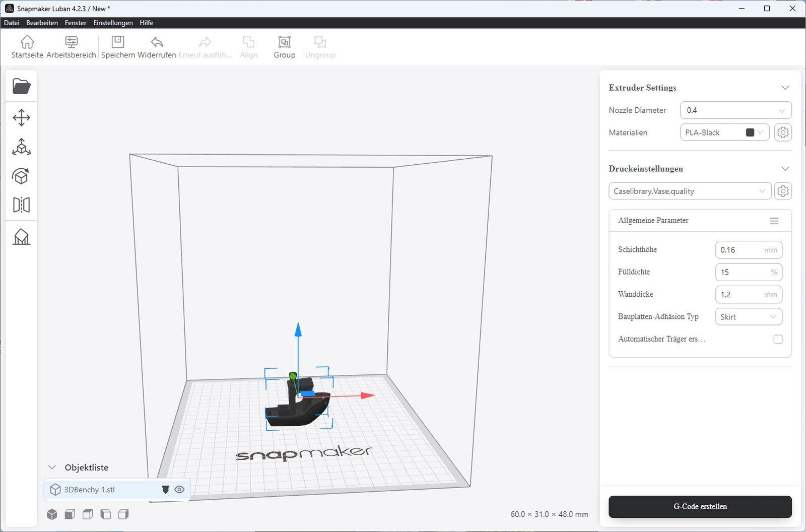The width and height of the screenshot is (806, 532).
Task: Select the Move tool with four arrows
Action: pos(21,118)
